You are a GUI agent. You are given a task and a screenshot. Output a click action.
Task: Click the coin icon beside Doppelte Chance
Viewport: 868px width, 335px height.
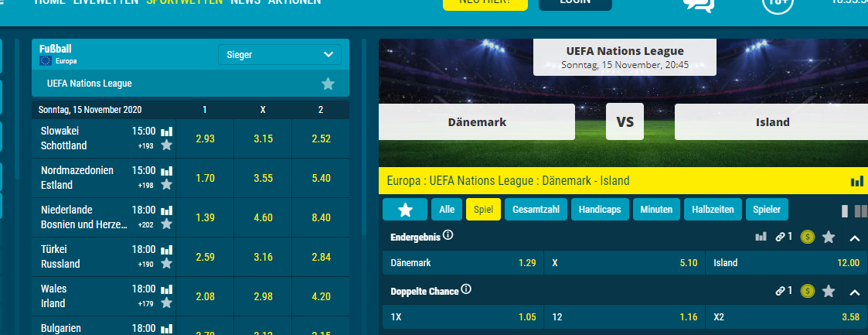[808, 291]
